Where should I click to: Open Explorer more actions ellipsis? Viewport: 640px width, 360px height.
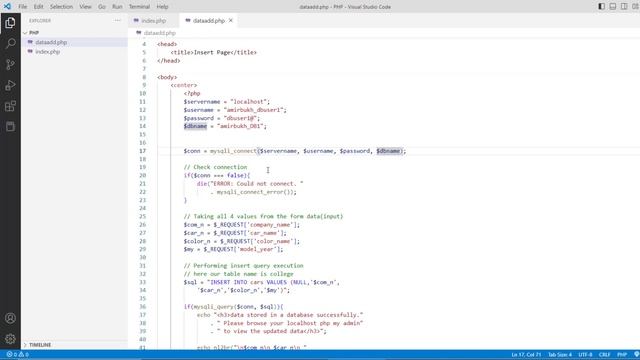[118, 20]
